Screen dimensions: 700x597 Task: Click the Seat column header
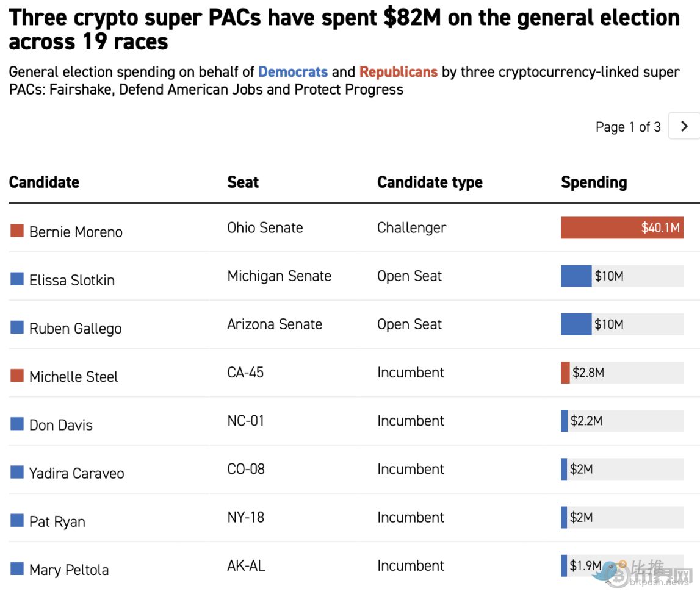coord(243,182)
